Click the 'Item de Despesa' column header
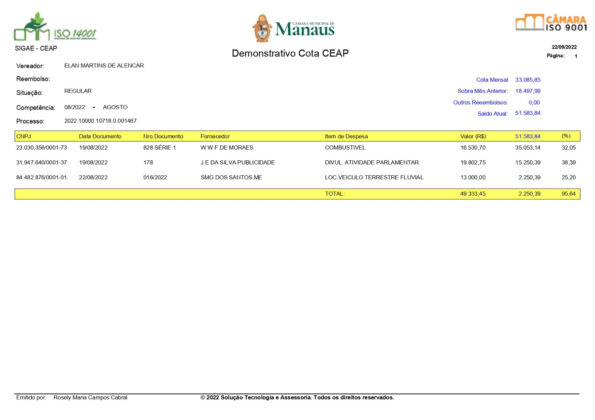The width and height of the screenshot is (595, 420). click(346, 136)
